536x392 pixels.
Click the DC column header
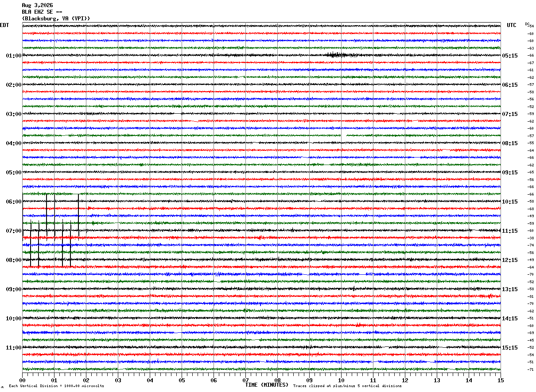point(527,24)
